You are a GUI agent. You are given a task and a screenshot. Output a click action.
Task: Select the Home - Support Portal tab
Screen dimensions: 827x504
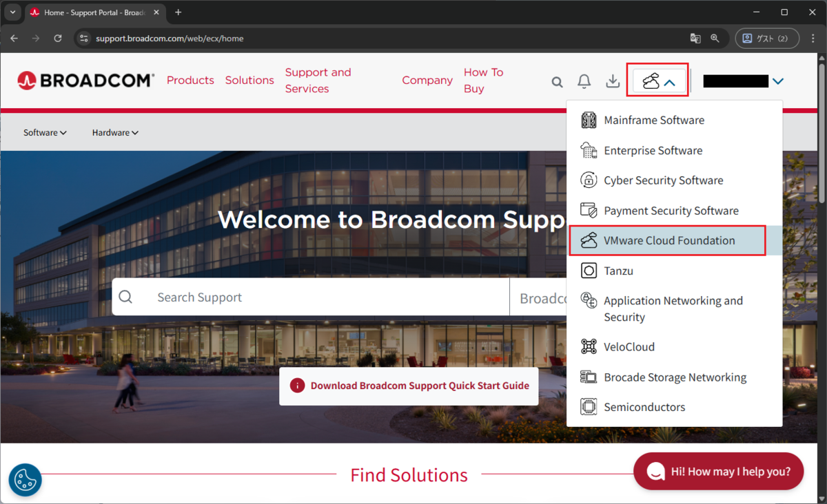[96, 13]
